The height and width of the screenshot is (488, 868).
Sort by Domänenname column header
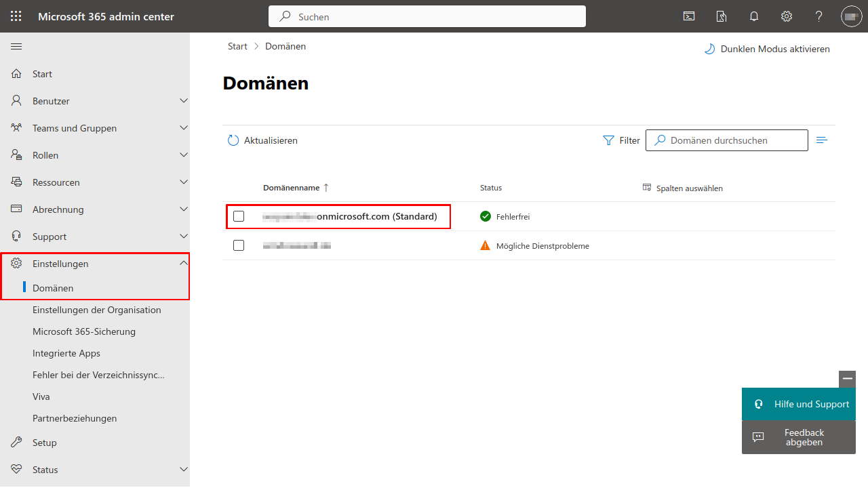pyautogui.click(x=296, y=188)
